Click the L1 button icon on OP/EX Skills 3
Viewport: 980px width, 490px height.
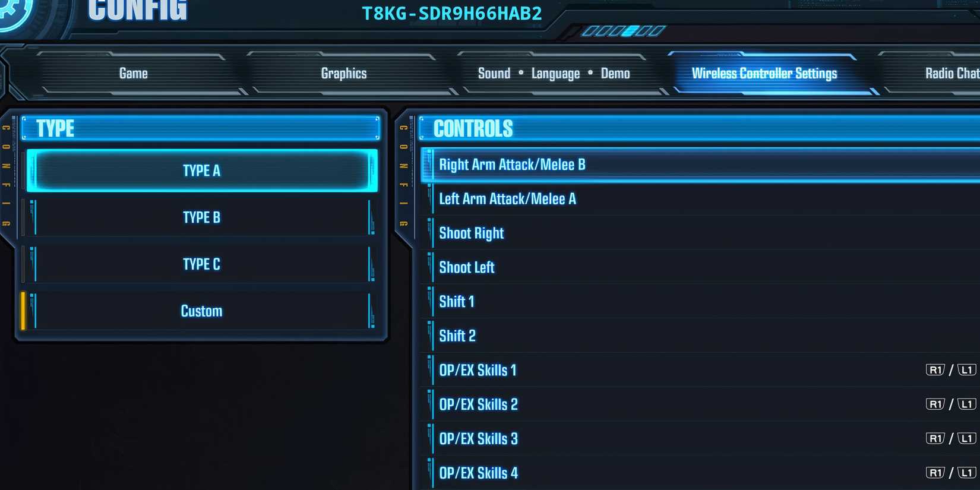pos(967,438)
